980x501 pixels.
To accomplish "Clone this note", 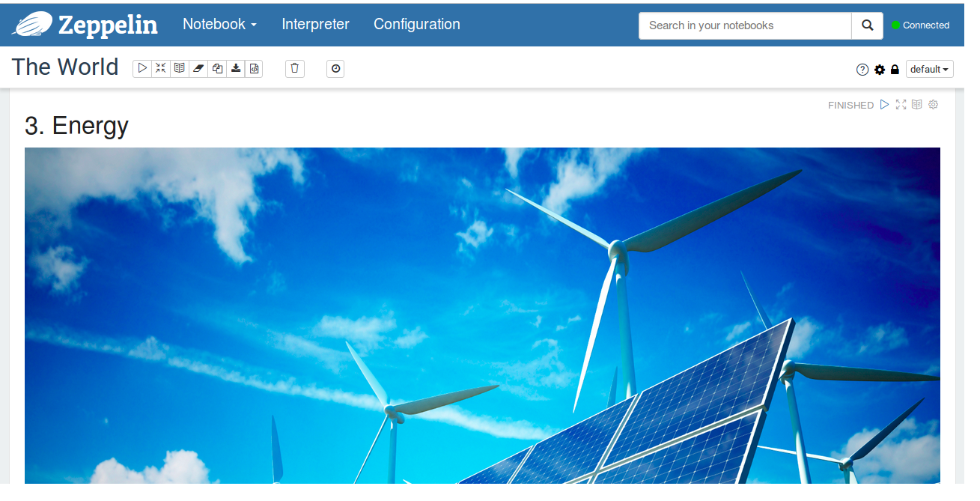I will [x=217, y=68].
